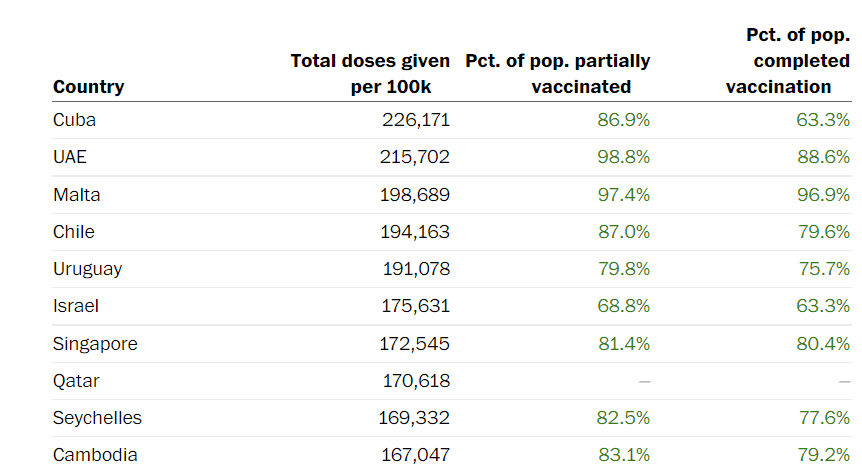Click Pct. of pop. completed vaccination header
The height and width of the screenshot is (472, 862).
[x=788, y=61]
